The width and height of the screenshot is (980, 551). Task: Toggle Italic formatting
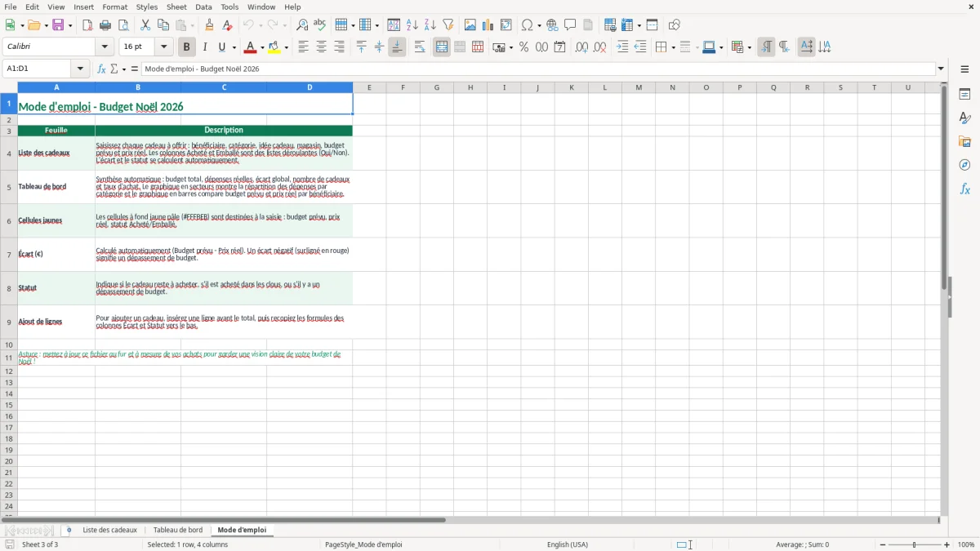click(x=205, y=47)
